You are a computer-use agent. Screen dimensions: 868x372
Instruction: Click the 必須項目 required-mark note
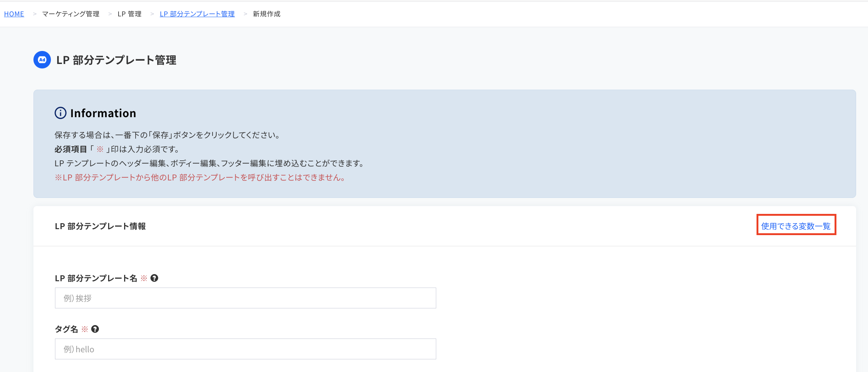coord(117,149)
